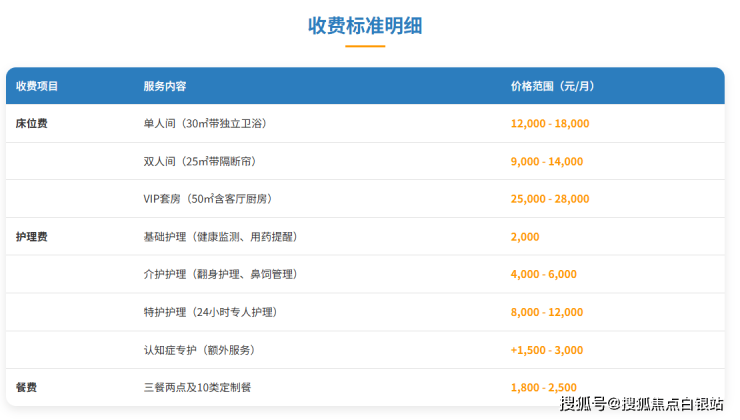Click the +1,500 - 3,000 price
740x420 pixels.
pos(547,350)
